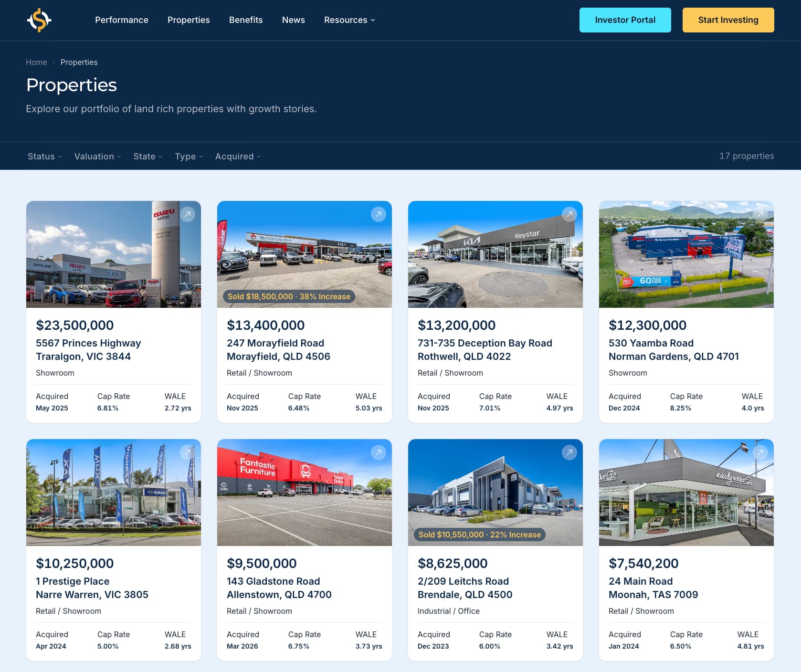Screen dimensions: 801x672
Task: Go to the Performance page
Action: coord(122,20)
